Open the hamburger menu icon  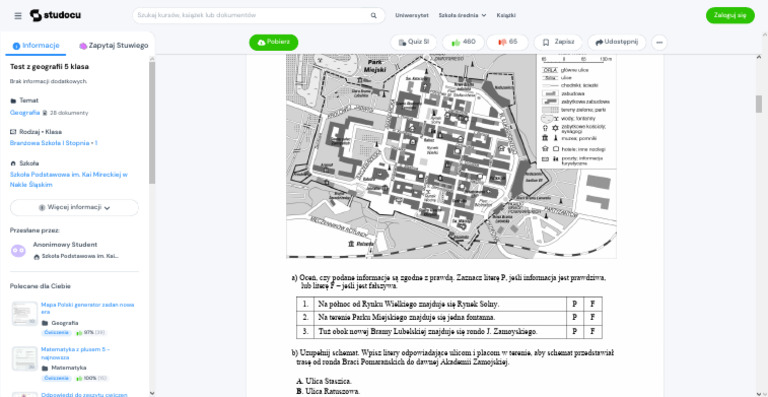point(18,16)
